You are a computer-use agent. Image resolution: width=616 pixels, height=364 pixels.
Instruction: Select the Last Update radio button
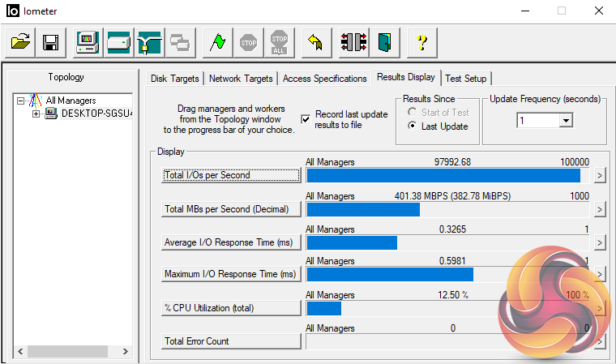click(x=413, y=126)
